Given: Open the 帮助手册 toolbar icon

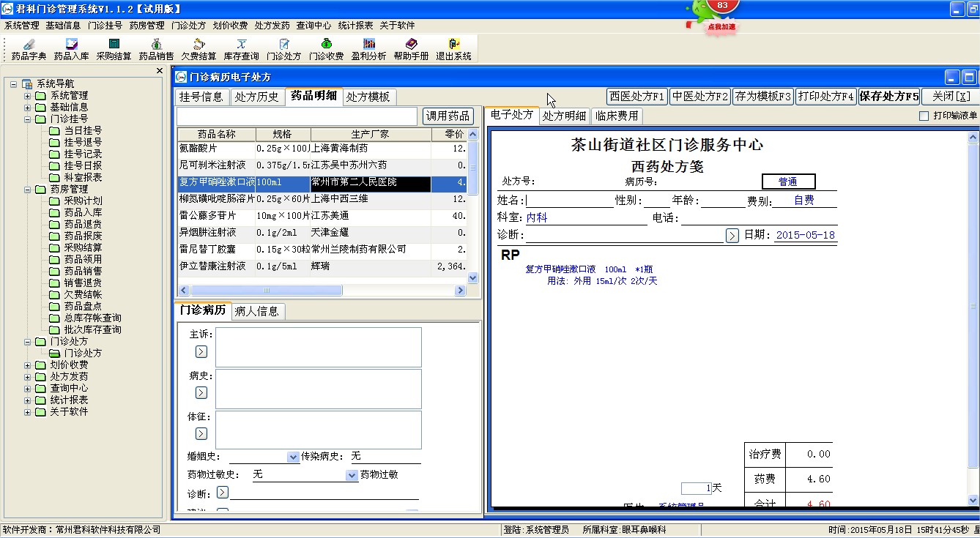Looking at the screenshot, I should point(411,50).
